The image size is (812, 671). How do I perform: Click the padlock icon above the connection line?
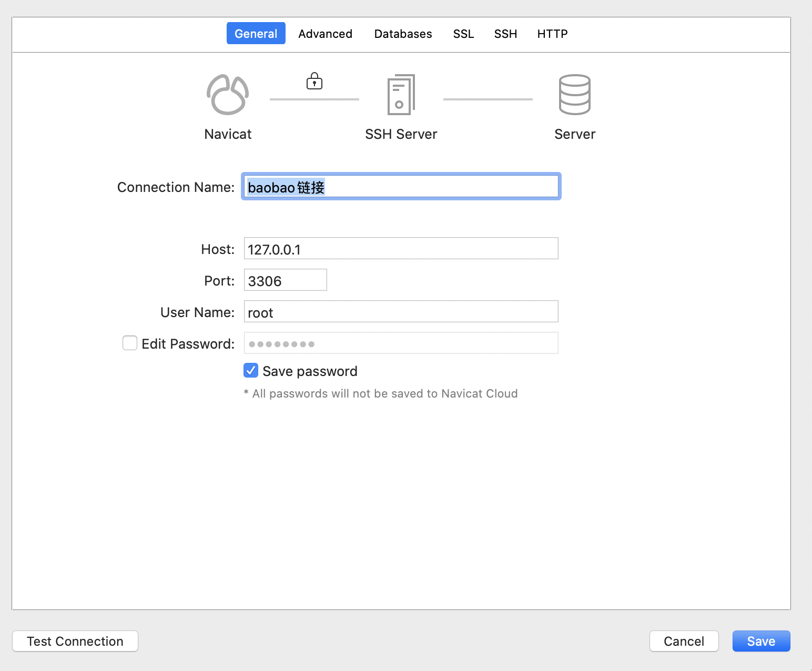314,81
